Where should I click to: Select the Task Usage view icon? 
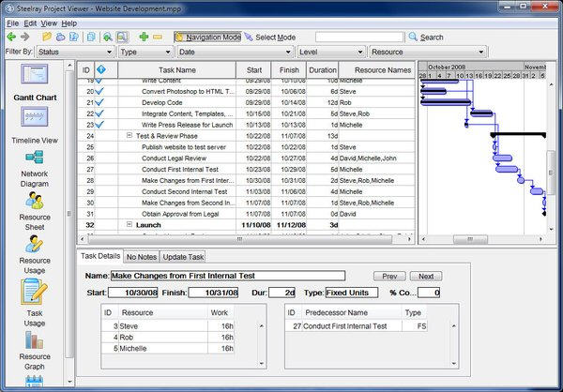[x=35, y=293]
